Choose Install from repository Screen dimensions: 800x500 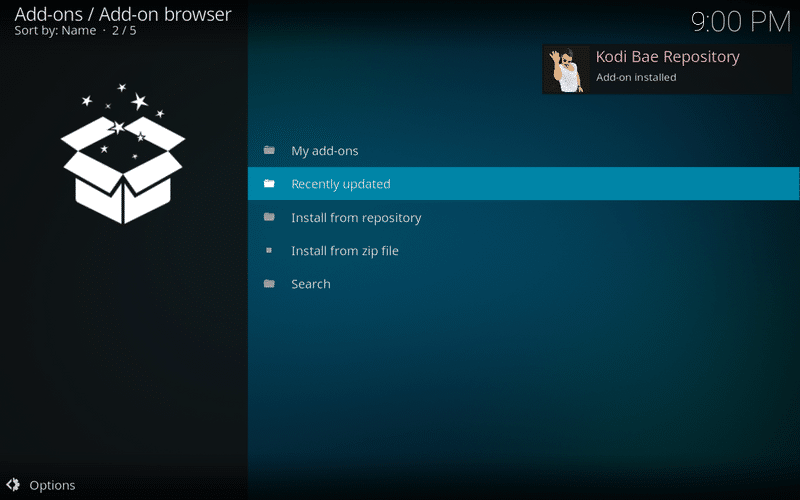point(356,218)
